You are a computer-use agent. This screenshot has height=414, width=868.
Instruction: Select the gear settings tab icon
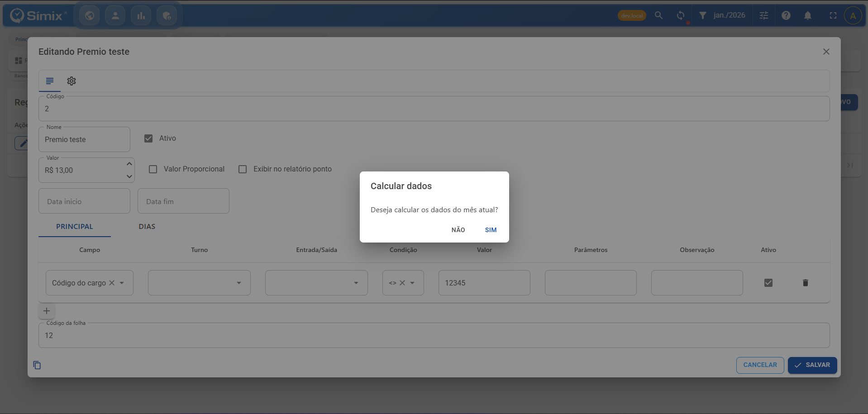(72, 81)
